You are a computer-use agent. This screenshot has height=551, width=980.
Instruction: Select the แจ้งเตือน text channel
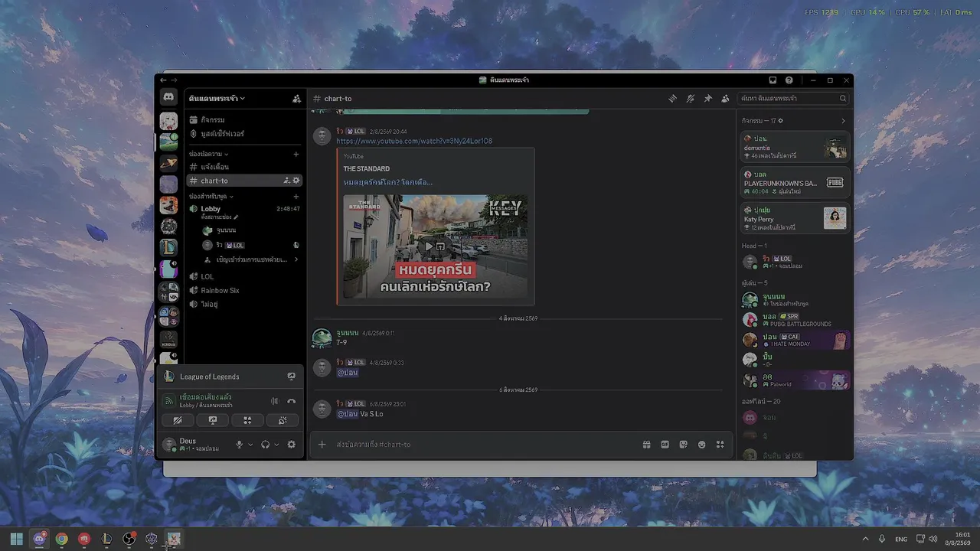(244, 167)
